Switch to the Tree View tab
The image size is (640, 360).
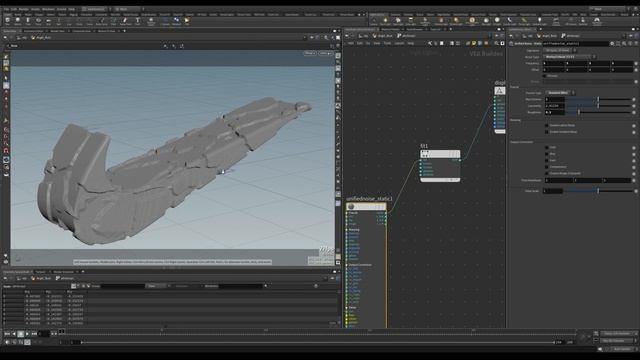[x=436, y=29]
